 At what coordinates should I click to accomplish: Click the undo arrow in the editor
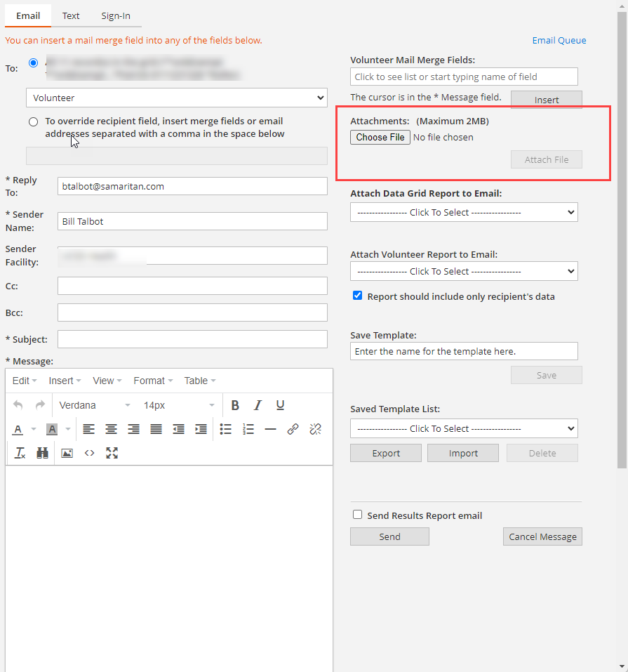click(18, 405)
